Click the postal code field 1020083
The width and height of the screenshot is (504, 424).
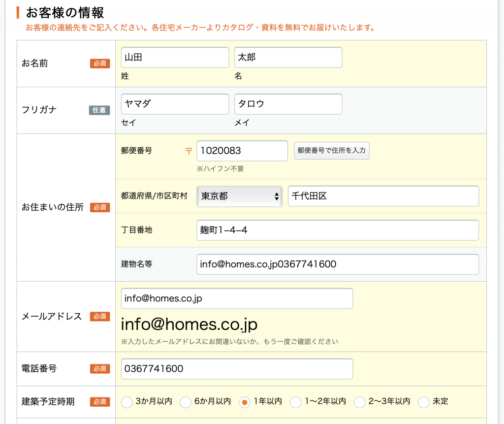coord(242,151)
